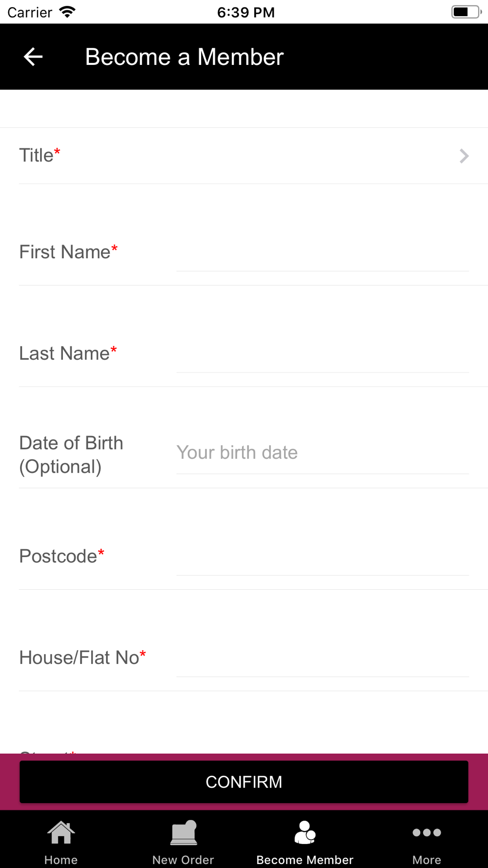Open the Title selection row
This screenshot has height=868, width=488.
click(244, 156)
